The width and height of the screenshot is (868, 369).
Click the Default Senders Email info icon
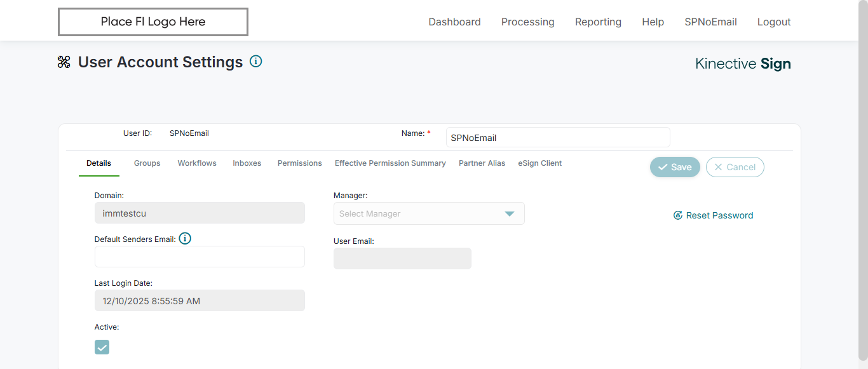pos(185,239)
